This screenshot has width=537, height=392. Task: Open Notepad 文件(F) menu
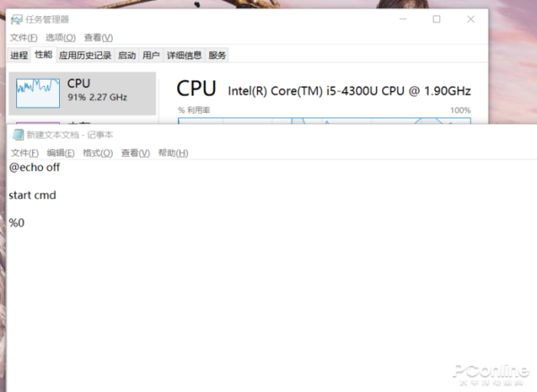[24, 153]
